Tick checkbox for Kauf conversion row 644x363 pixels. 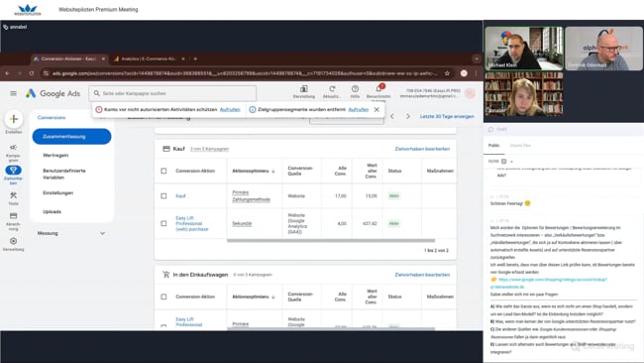click(163, 196)
